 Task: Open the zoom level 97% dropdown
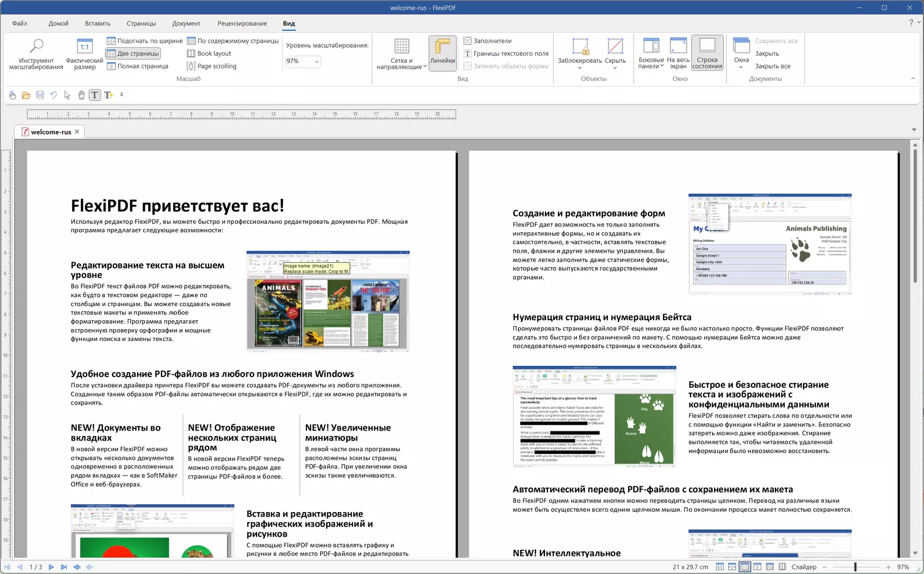click(317, 61)
